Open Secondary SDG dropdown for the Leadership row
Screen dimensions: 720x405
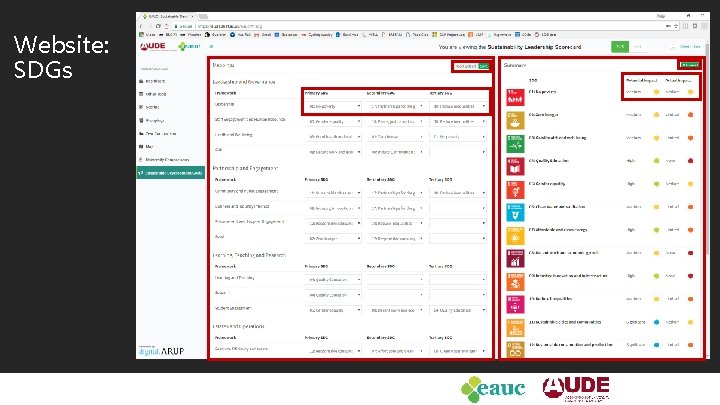point(395,106)
